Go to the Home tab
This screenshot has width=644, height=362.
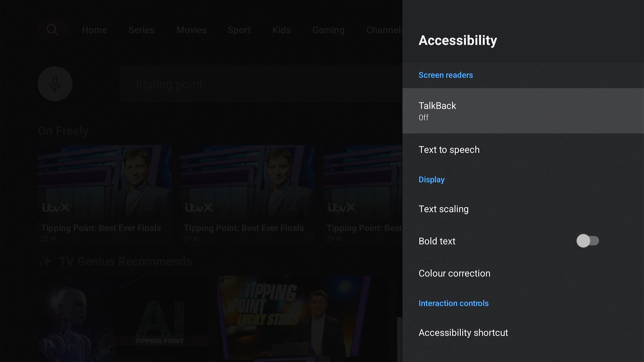click(94, 30)
